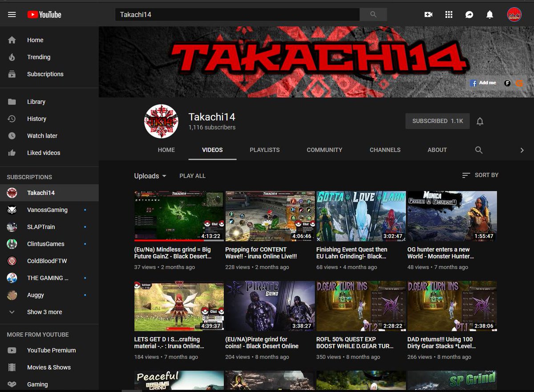Open Liked videos in the sidebar

pos(49,153)
